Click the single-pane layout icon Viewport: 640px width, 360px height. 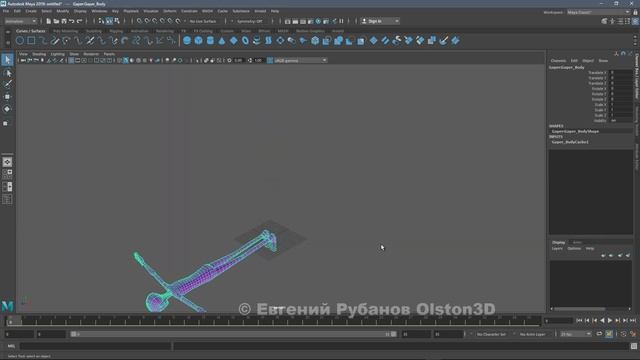pos(7,162)
